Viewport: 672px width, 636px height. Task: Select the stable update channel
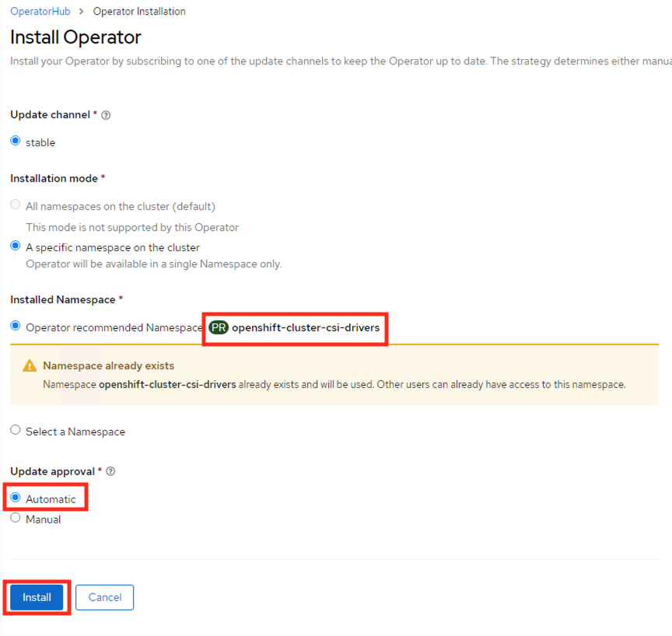click(16, 142)
